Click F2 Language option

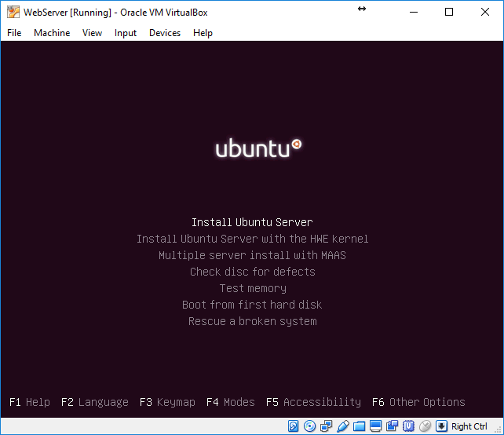coord(95,402)
